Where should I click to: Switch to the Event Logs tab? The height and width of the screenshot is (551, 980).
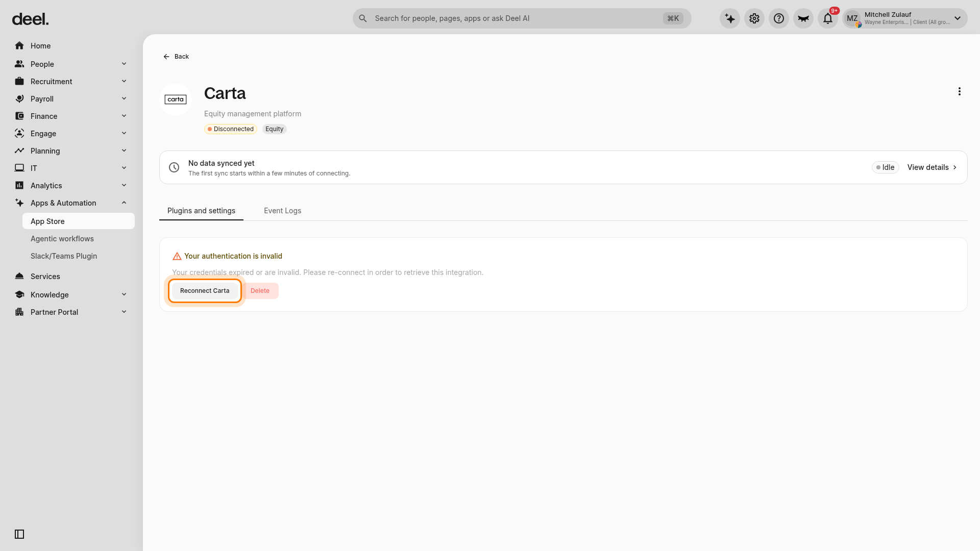282,211
